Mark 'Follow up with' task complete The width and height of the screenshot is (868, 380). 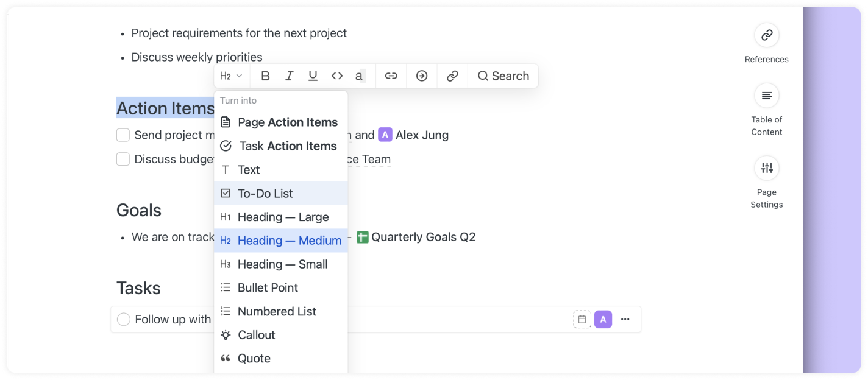click(x=124, y=320)
